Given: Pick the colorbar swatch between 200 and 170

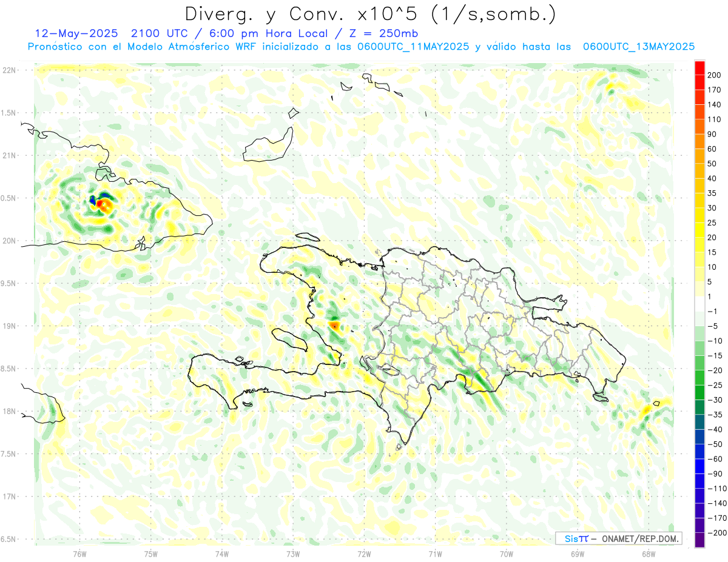Looking at the screenshot, I should (700, 82).
